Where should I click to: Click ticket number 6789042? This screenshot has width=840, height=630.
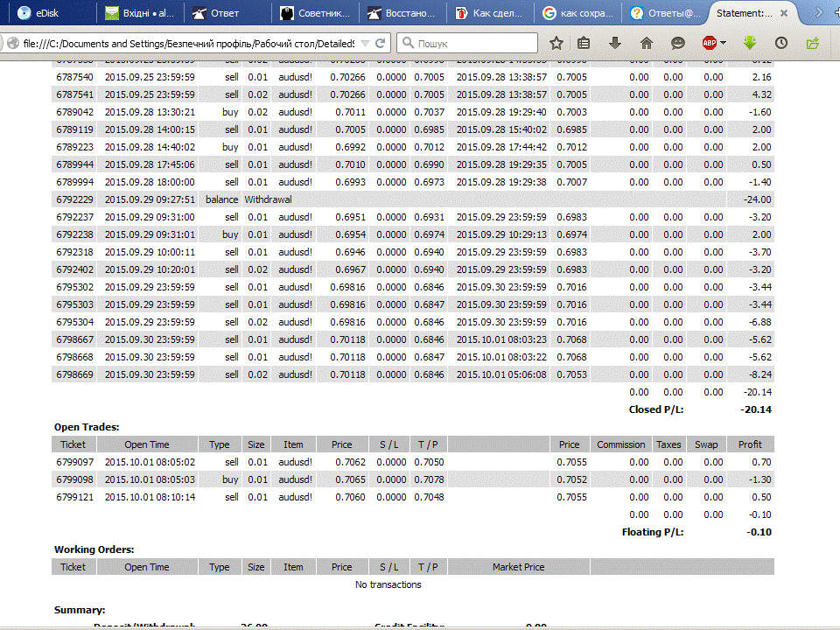(x=74, y=112)
